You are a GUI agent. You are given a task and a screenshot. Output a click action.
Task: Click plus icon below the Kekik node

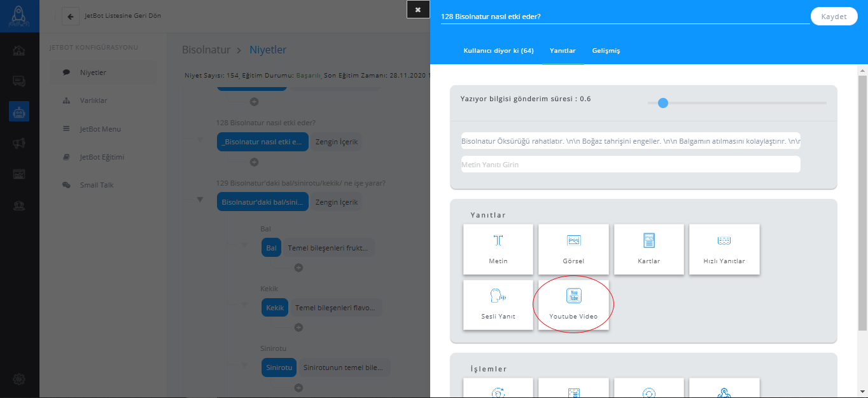click(298, 327)
